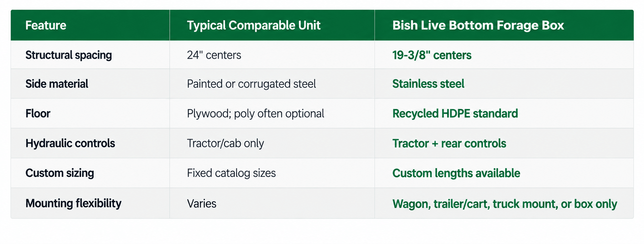Click the Hydraulic controls row label
Viewport: 644px width, 244px height.
coord(70,143)
